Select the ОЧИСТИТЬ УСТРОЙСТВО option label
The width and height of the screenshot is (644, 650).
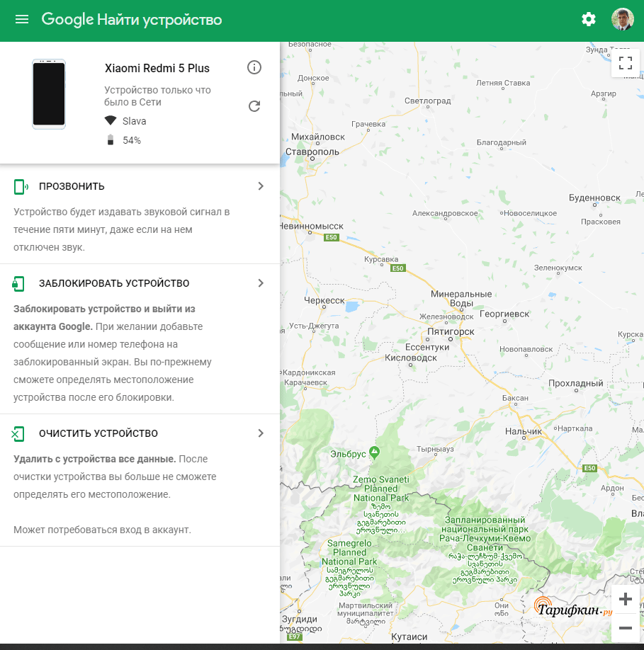[98, 433]
